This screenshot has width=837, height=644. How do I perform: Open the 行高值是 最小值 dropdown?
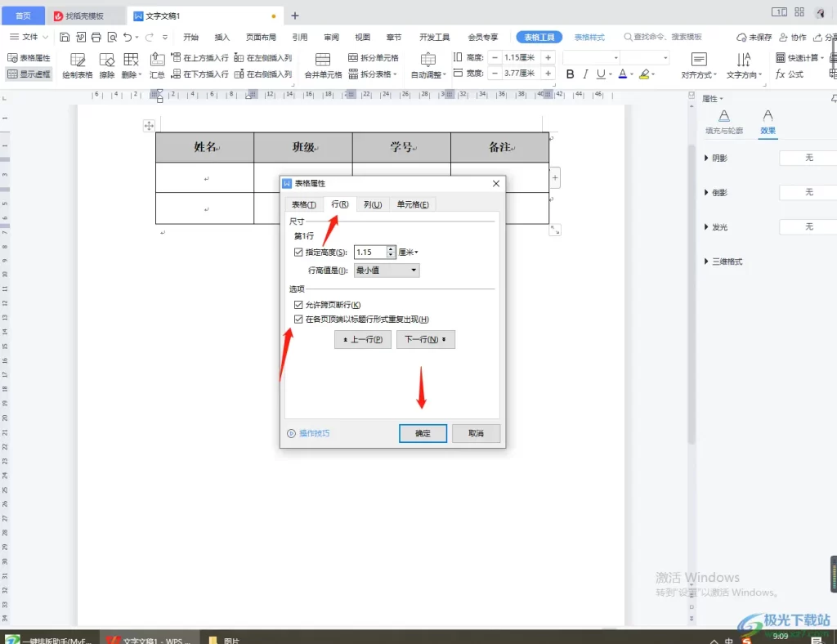387,270
